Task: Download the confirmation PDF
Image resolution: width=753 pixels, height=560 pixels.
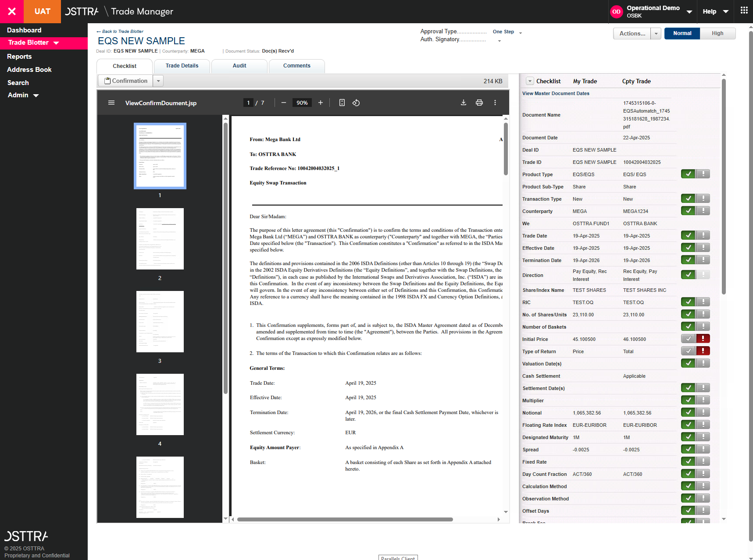Action: coord(464,103)
